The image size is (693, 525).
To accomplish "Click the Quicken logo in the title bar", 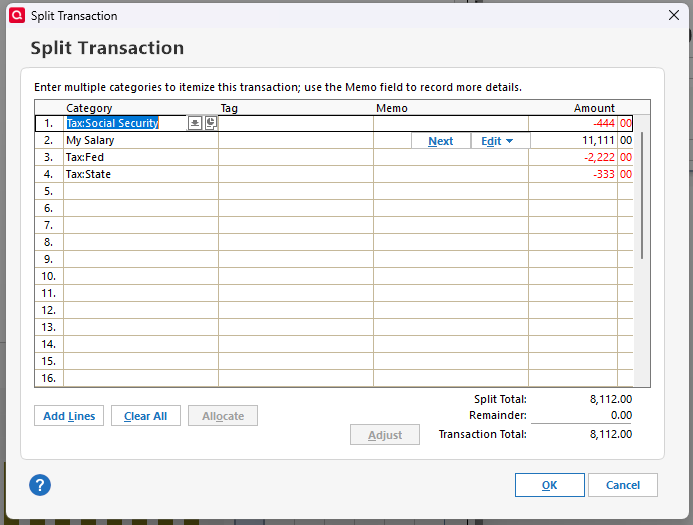I will pos(17,15).
